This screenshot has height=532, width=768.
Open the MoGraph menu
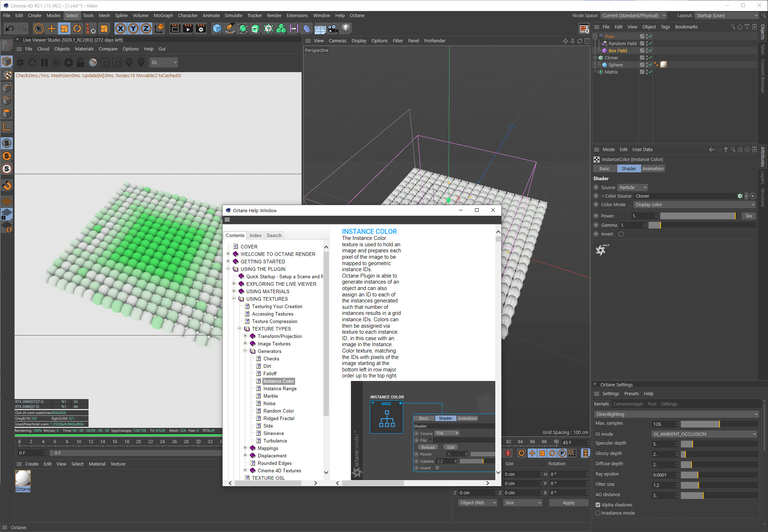click(163, 15)
